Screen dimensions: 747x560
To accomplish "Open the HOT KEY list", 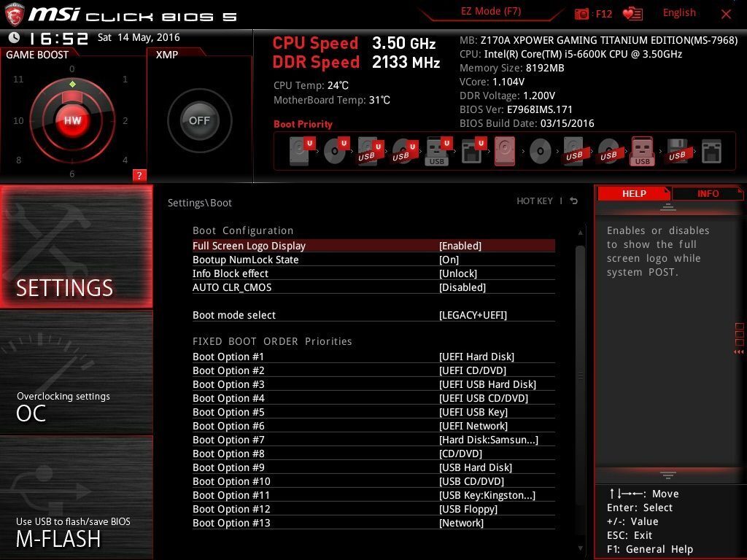I will click(x=535, y=201).
